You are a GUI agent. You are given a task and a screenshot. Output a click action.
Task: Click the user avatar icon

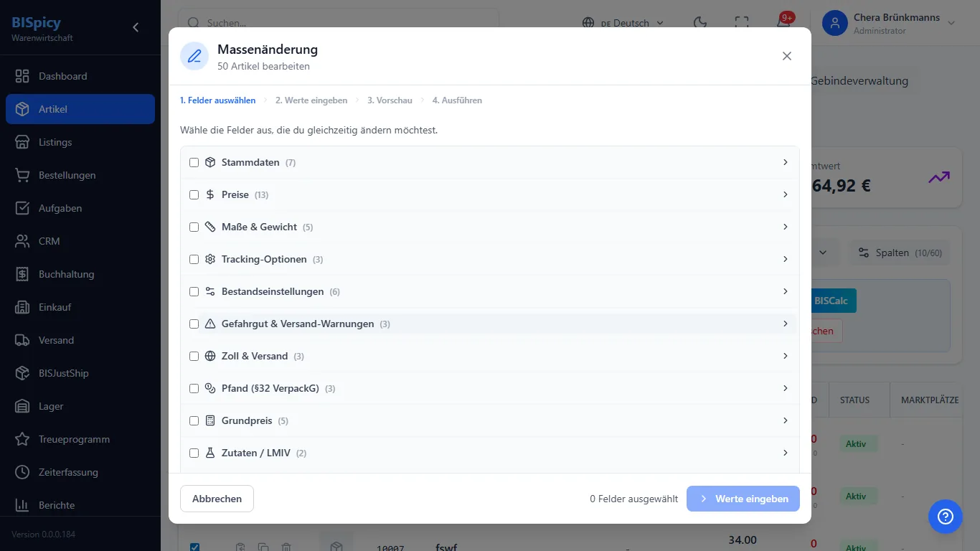pyautogui.click(x=834, y=23)
